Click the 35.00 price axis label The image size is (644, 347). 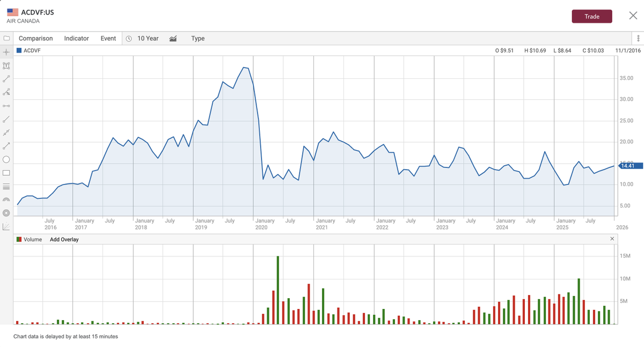coord(627,78)
